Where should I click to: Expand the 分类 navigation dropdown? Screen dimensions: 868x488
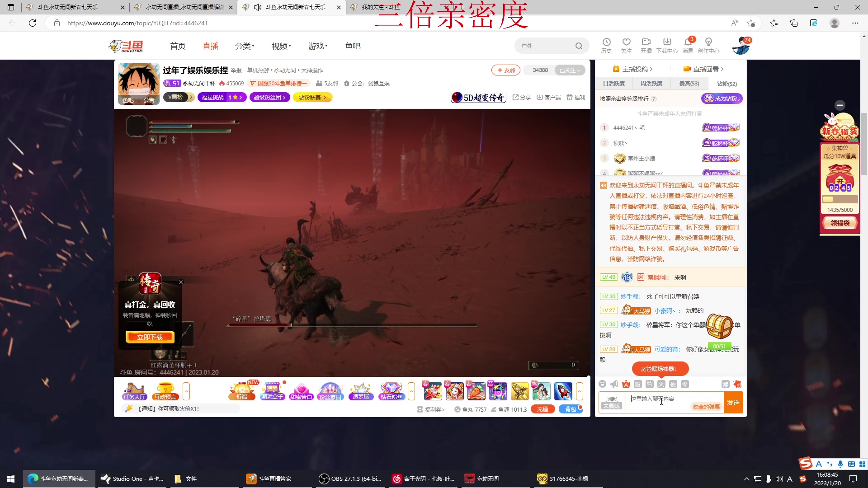pyautogui.click(x=245, y=46)
